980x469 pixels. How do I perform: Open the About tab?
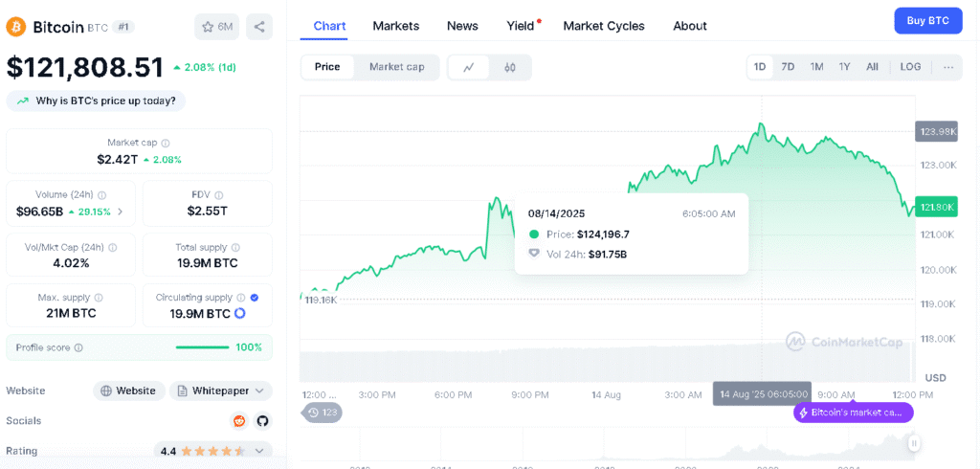point(690,26)
